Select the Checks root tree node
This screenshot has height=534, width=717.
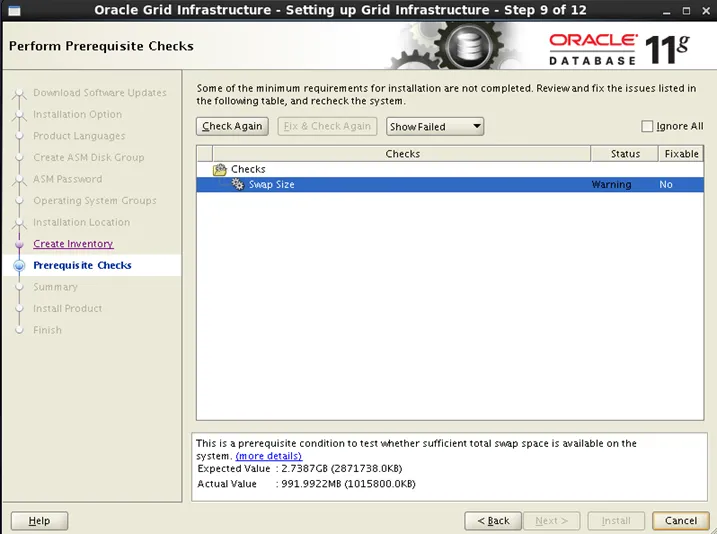(248, 169)
